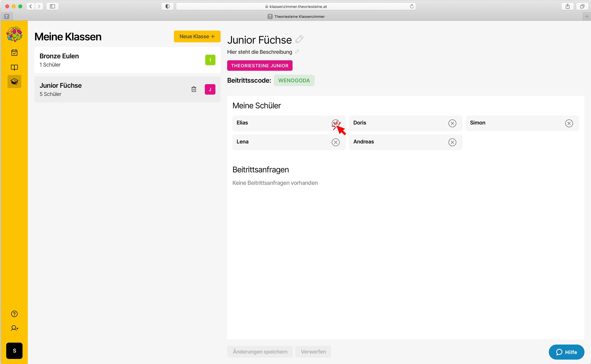The image size is (591, 364).
Task: Click the 'Beitrittsanfragen' section heading
Action: coord(261,170)
